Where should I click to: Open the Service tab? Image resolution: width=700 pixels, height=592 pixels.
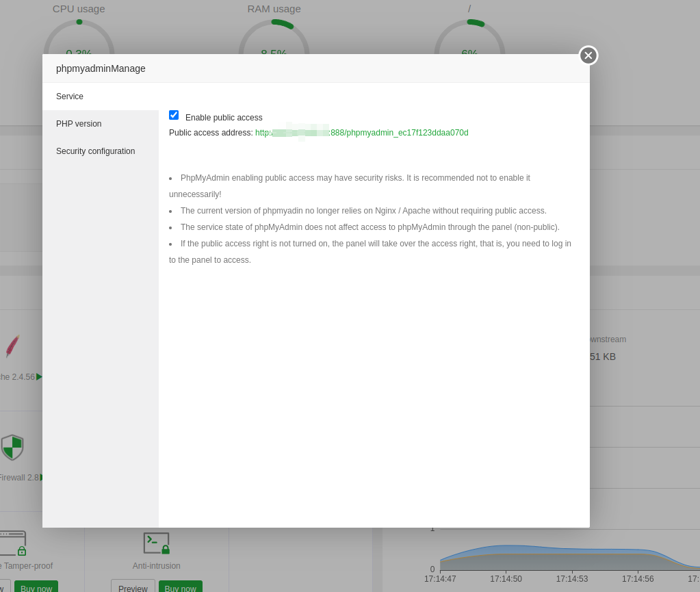pos(101,96)
